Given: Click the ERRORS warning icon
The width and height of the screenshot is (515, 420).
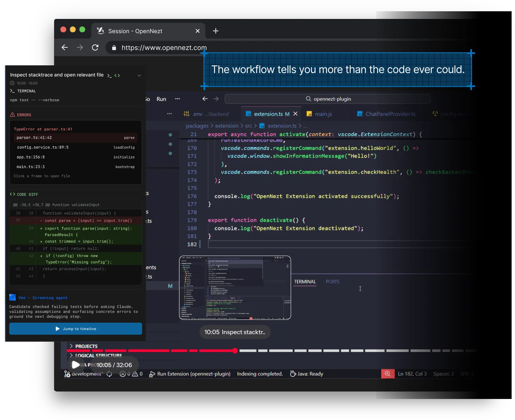Looking at the screenshot, I should coord(13,115).
